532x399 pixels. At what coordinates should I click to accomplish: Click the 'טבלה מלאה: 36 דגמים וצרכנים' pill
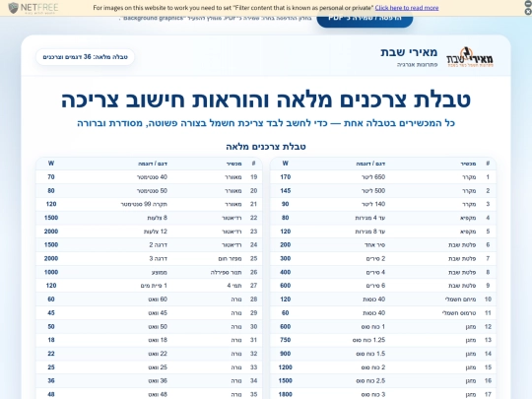85,57
